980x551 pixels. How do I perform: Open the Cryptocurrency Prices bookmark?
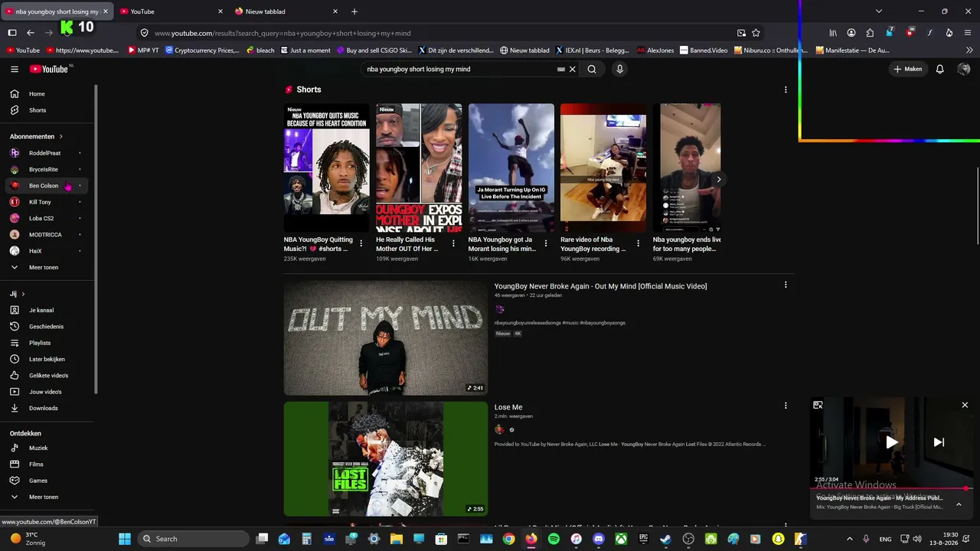pyautogui.click(x=202, y=51)
